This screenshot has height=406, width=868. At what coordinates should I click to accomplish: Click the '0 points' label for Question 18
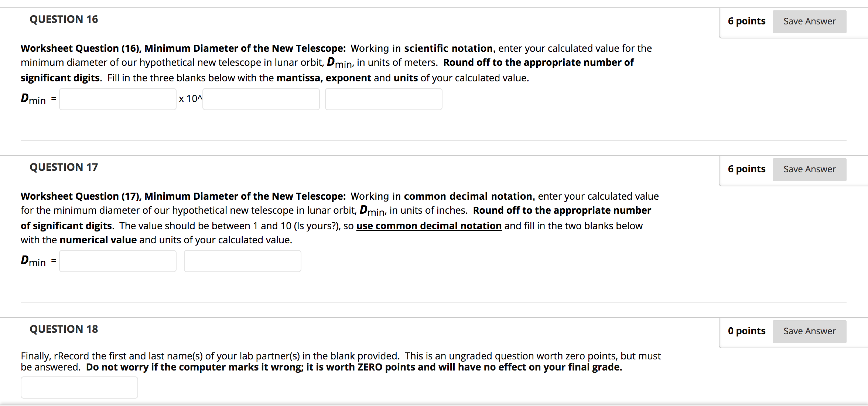click(746, 331)
